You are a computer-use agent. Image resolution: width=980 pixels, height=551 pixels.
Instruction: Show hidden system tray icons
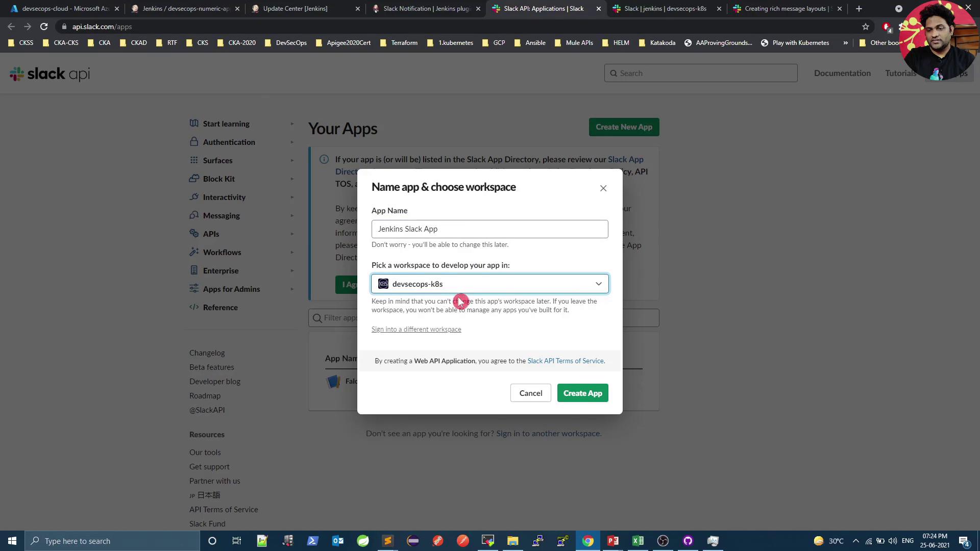tap(856, 541)
